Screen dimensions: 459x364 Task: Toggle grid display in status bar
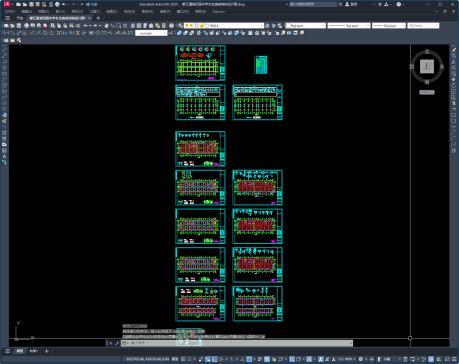tap(183, 359)
